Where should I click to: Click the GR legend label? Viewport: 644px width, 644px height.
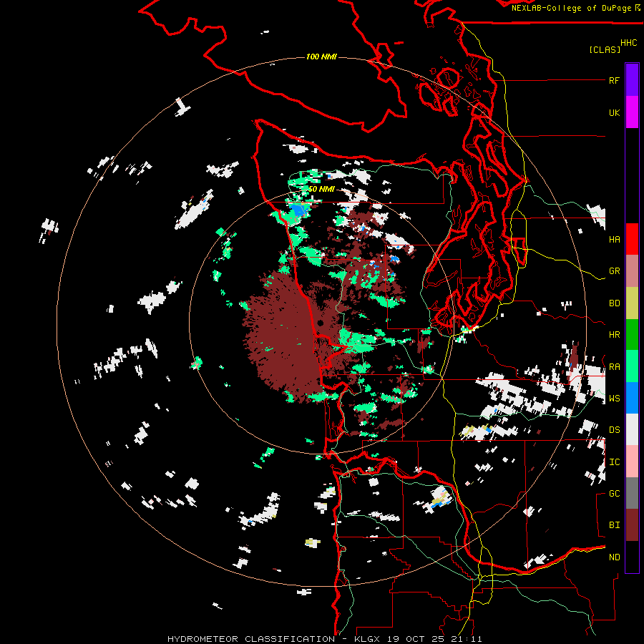pyautogui.click(x=614, y=271)
